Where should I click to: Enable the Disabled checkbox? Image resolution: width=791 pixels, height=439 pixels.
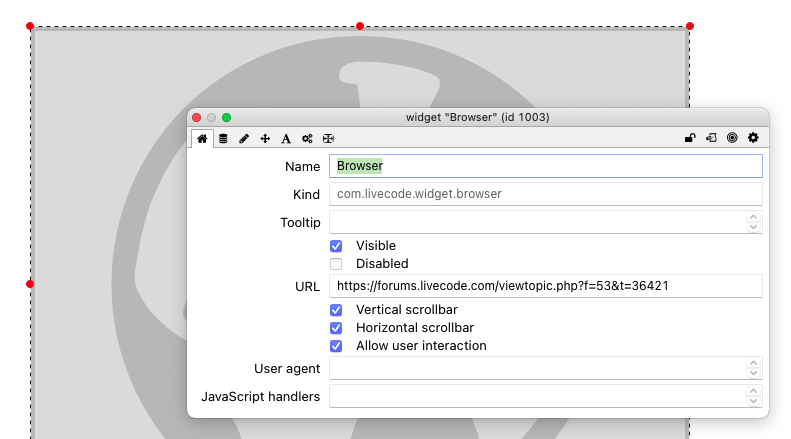336,264
